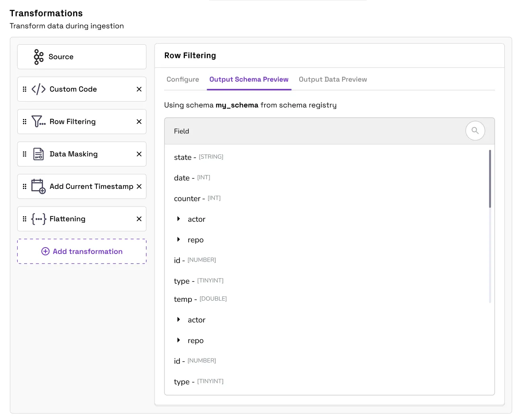522x420 pixels.
Task: Click the first id NUMBER field row
Action: [x=195, y=260]
